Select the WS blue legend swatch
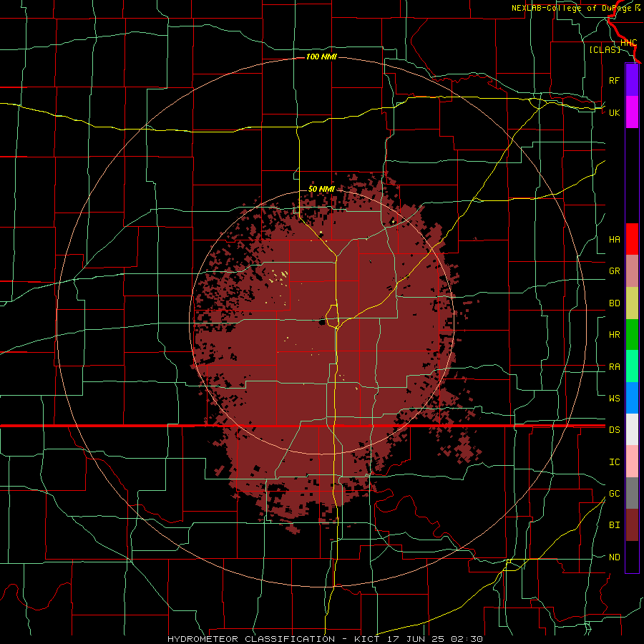The image size is (644, 644). (632, 398)
